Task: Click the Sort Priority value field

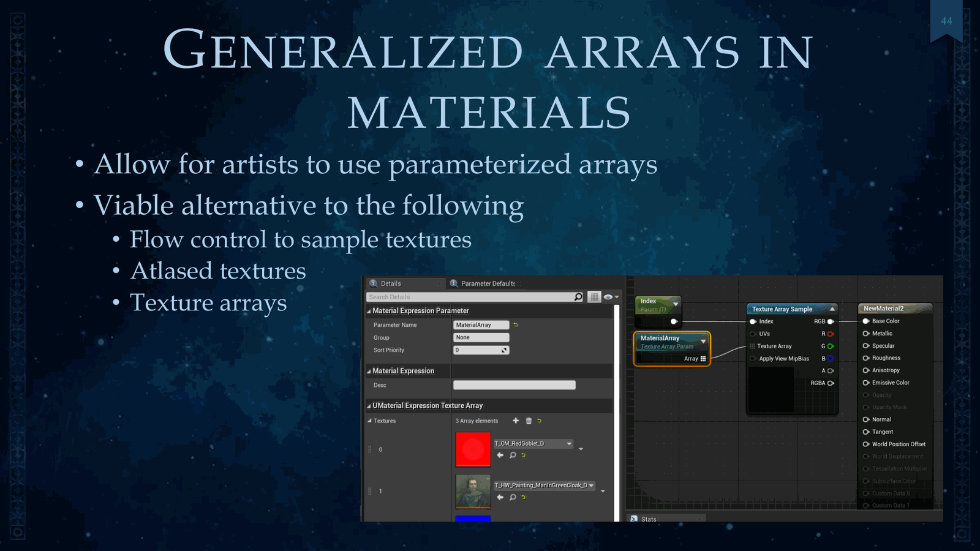Action: [x=481, y=350]
